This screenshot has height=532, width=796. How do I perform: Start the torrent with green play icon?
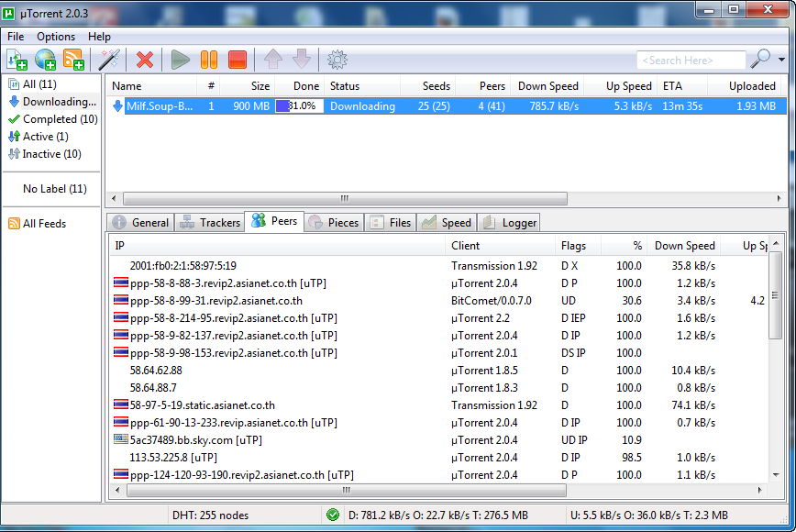[x=181, y=60]
